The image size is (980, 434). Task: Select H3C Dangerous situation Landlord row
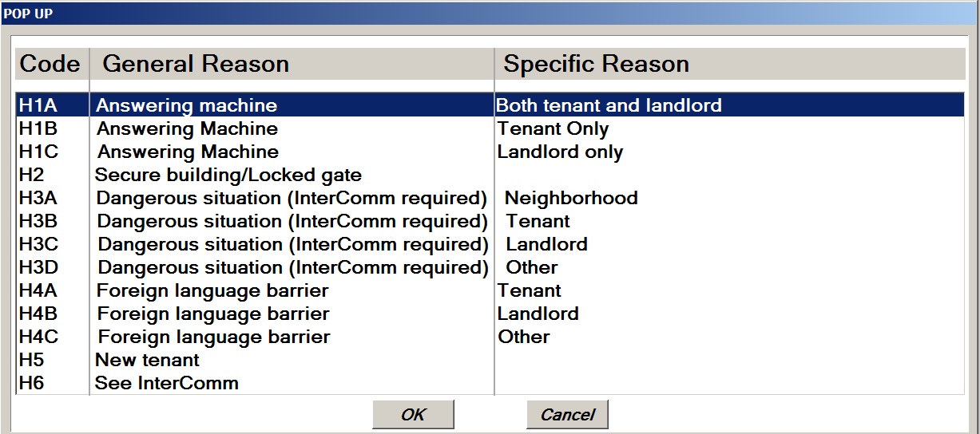pos(292,244)
